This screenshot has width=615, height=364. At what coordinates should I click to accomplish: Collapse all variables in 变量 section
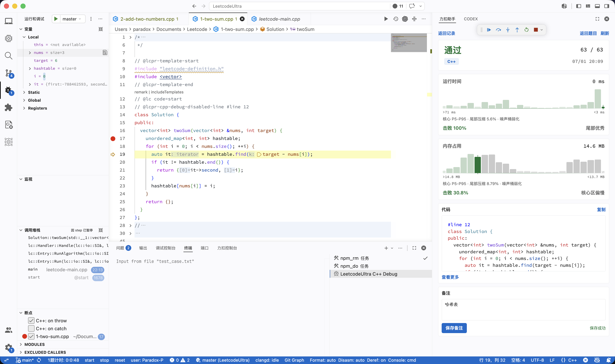tap(101, 29)
